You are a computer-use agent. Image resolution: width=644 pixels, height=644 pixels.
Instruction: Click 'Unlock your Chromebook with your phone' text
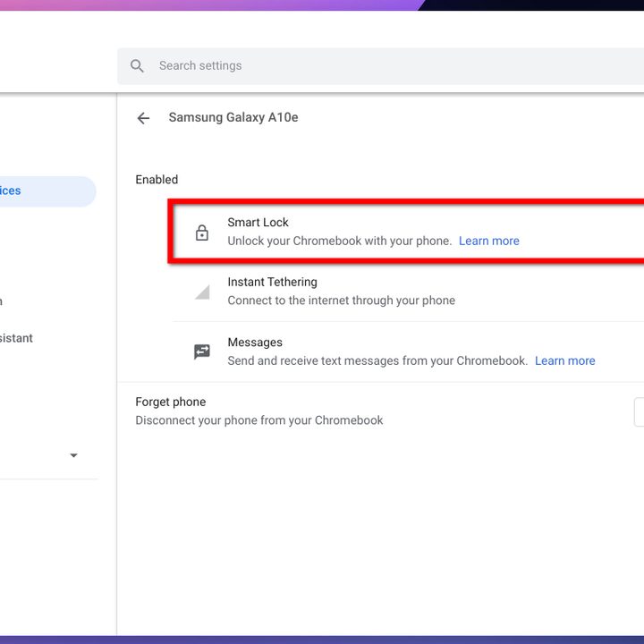pyautogui.click(x=340, y=241)
